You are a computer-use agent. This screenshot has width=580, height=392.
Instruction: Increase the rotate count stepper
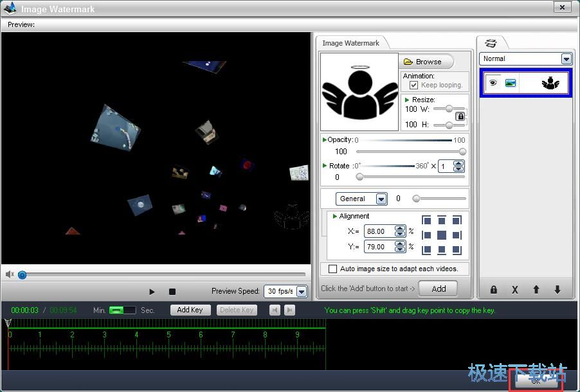[458, 163]
